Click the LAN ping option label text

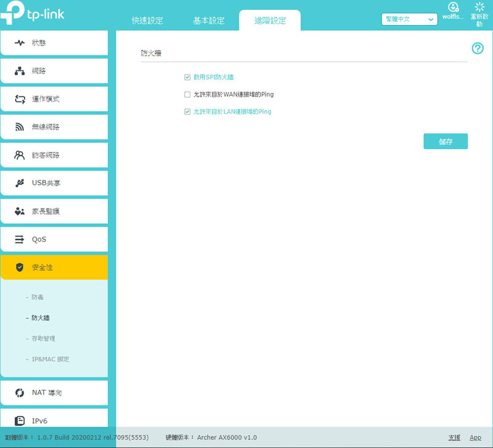click(x=232, y=112)
